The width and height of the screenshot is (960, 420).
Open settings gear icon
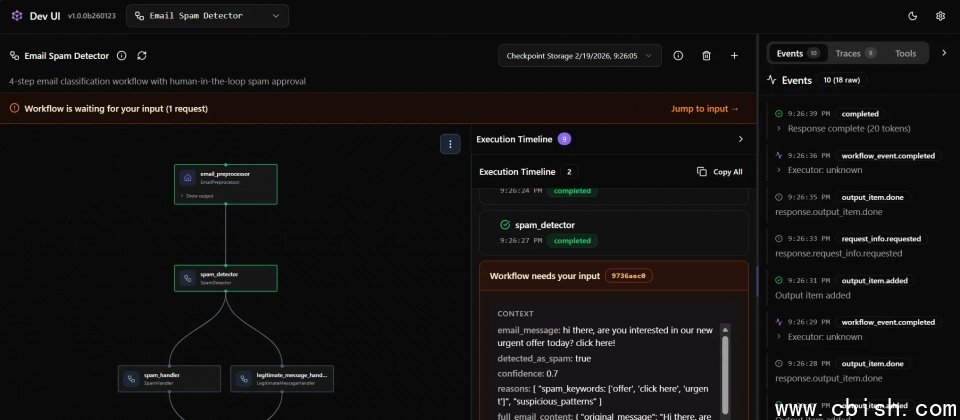pos(940,16)
